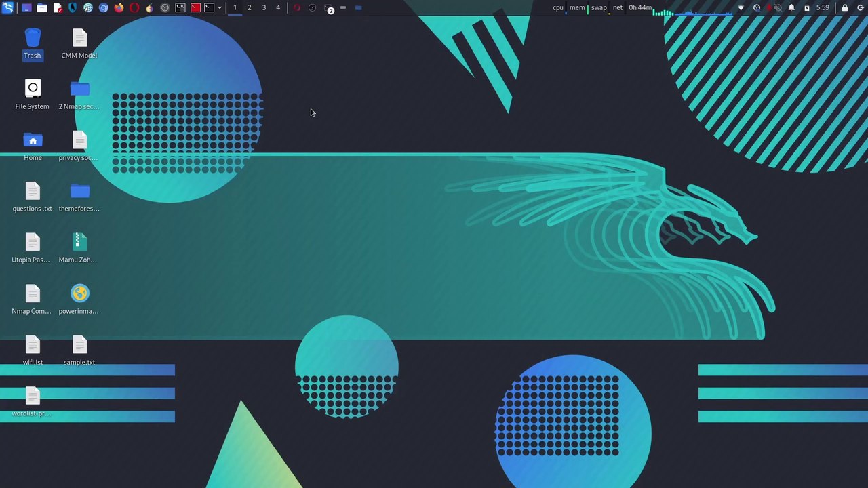868x488 pixels.
Task: Expand the terminal launcher dropdown arrow
Action: tap(220, 8)
